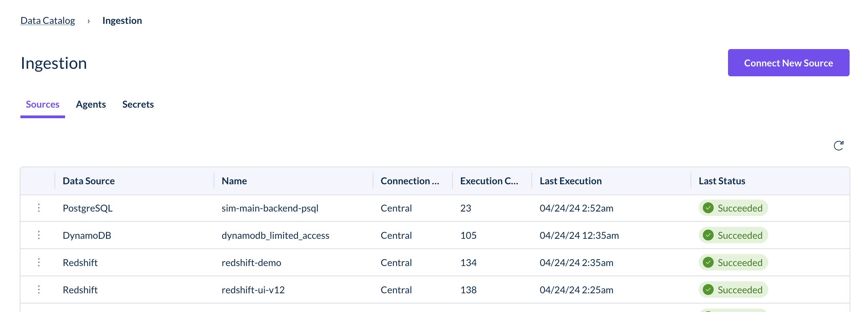Open the actions menu for redshift-ui-v12
The height and width of the screenshot is (312, 868).
tap(39, 290)
